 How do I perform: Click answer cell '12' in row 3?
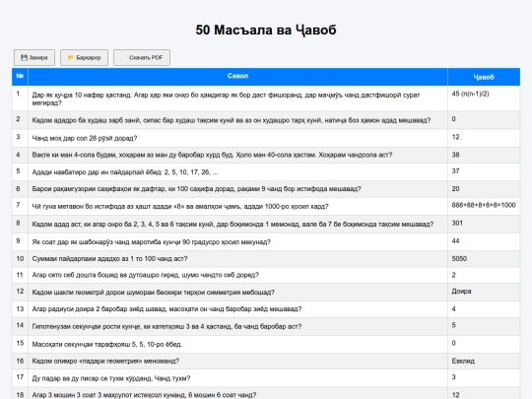point(484,138)
